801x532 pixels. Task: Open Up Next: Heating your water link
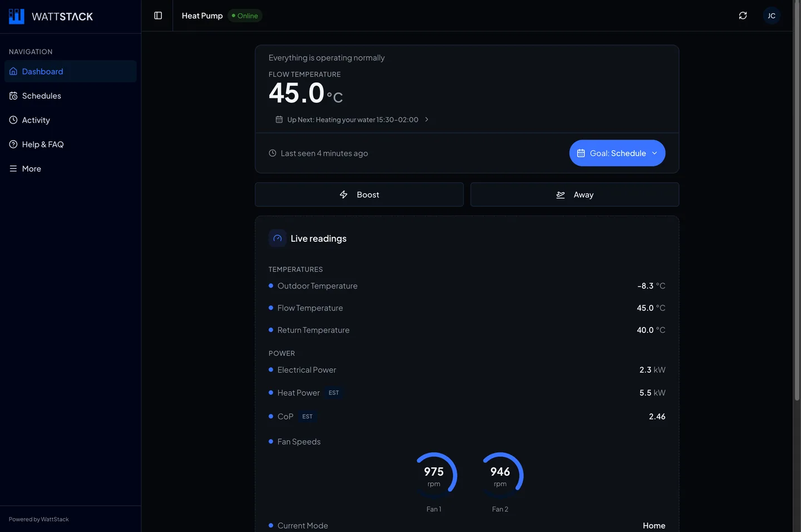tap(353, 120)
